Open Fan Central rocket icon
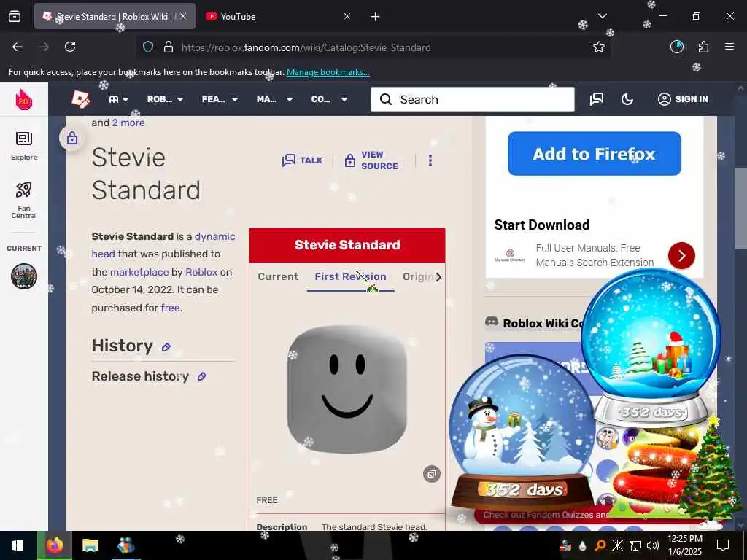The image size is (747, 560). click(24, 200)
